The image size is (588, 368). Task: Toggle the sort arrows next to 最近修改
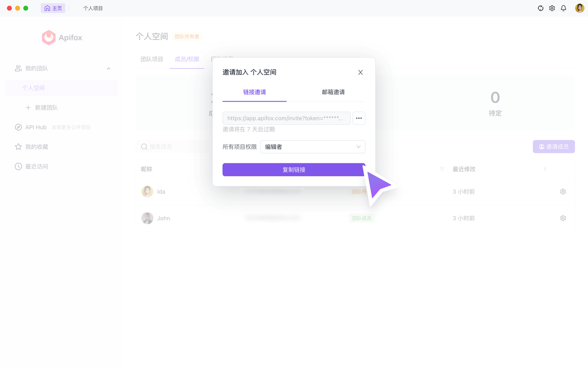pos(545,169)
